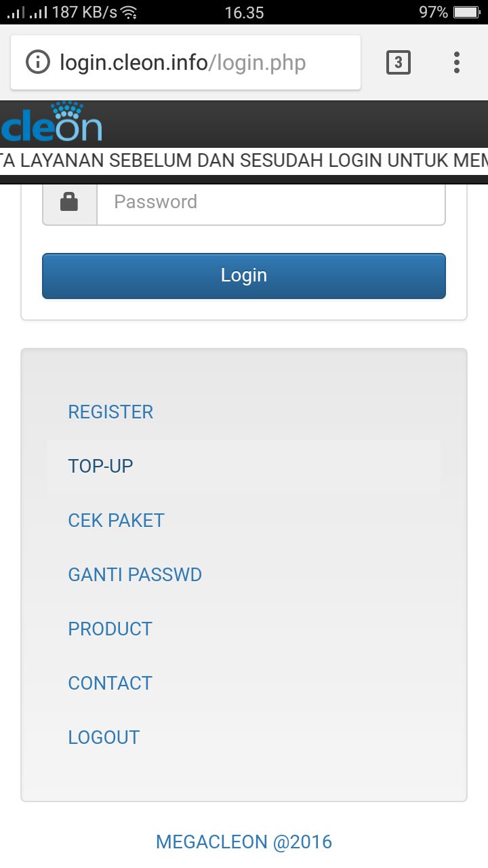Screen dimensions: 488x868
Task: Click the LOGOUT link
Action: click(104, 737)
